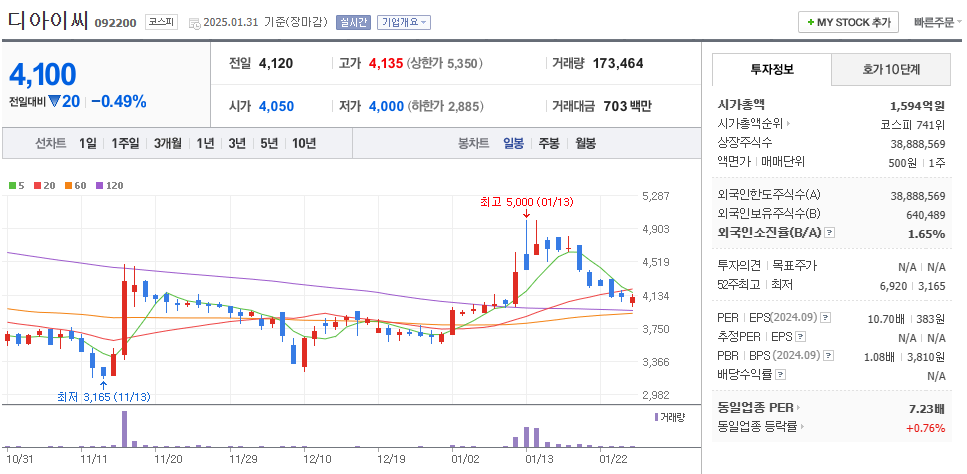Select the 5년 line chart period
The width and height of the screenshot is (967, 474).
(x=269, y=144)
